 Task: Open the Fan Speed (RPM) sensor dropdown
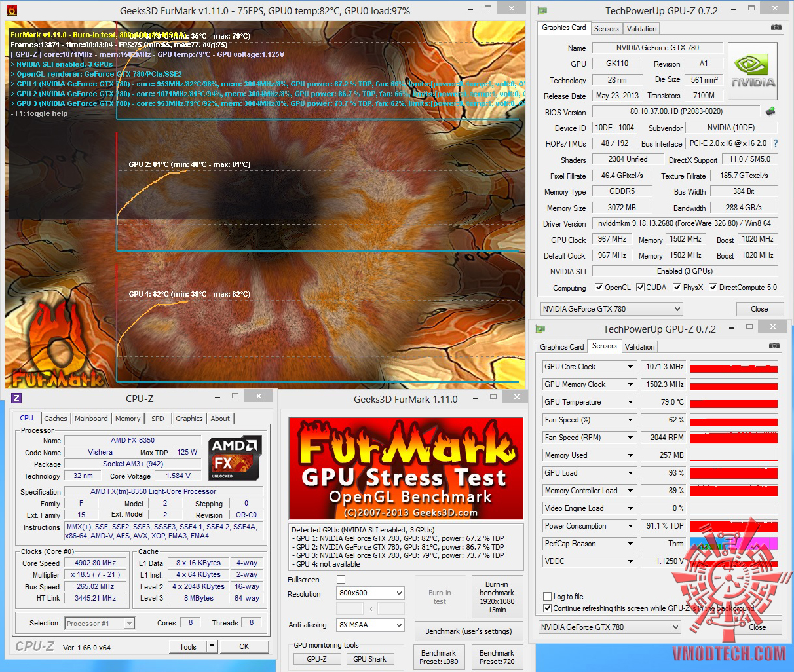(x=630, y=438)
